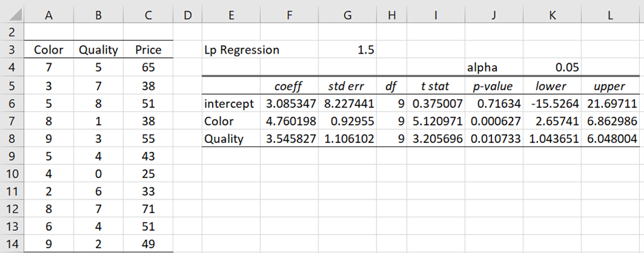Select row 14 header
Image resolution: width=644 pixels, height=253 pixels.
click(x=12, y=244)
